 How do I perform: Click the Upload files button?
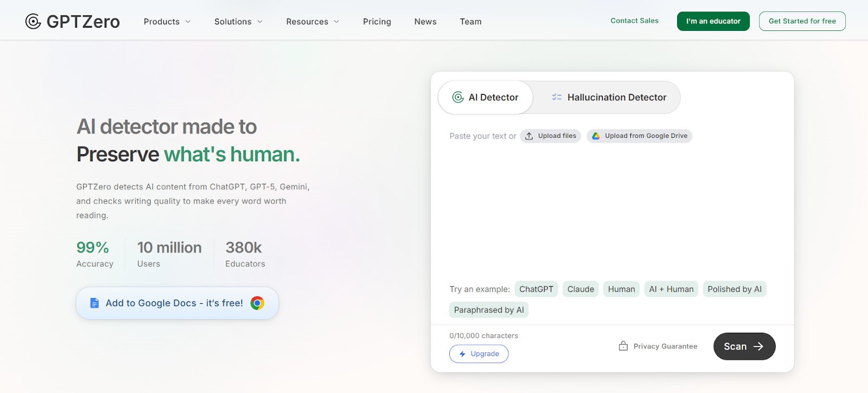tap(551, 136)
